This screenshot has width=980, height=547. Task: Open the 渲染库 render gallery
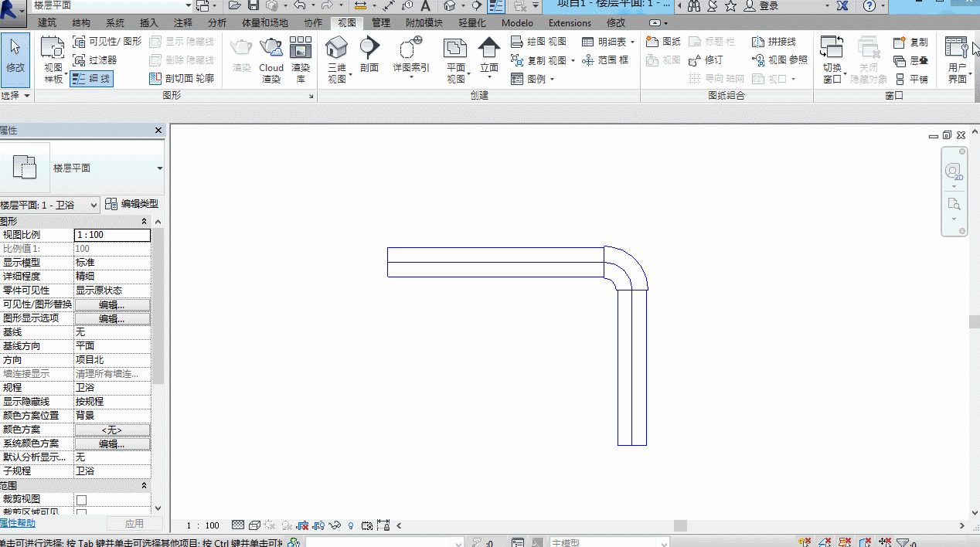pos(301,59)
